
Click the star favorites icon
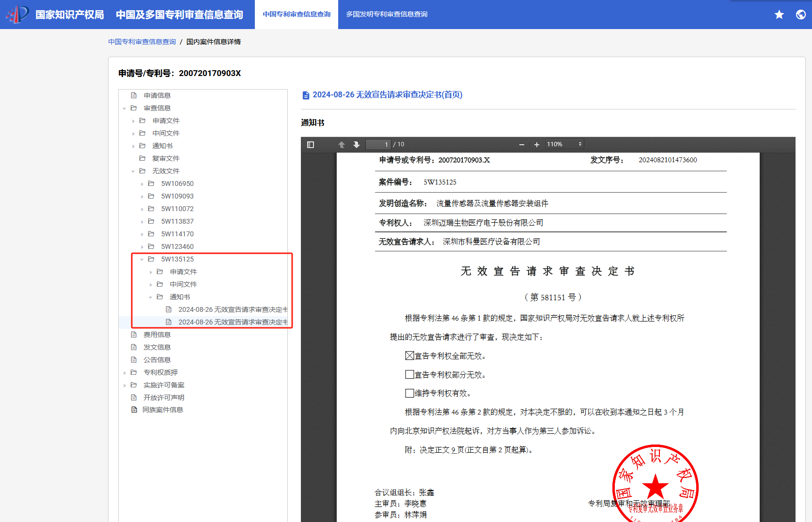tap(779, 15)
